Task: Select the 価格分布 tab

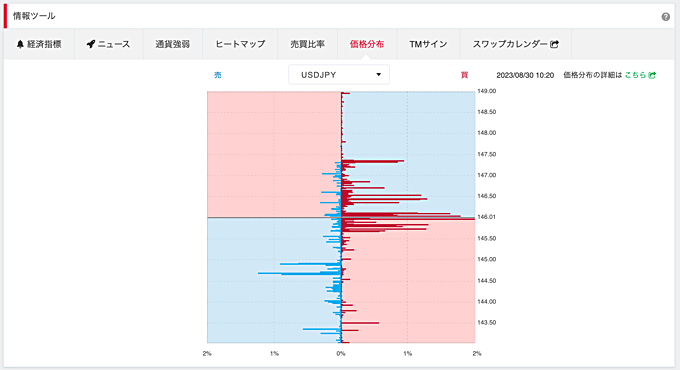Action: tap(367, 44)
